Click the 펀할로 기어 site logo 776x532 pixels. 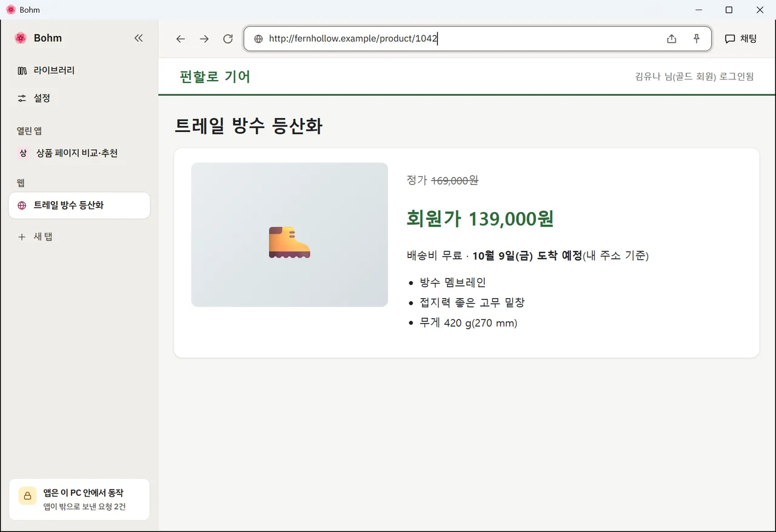(215, 77)
